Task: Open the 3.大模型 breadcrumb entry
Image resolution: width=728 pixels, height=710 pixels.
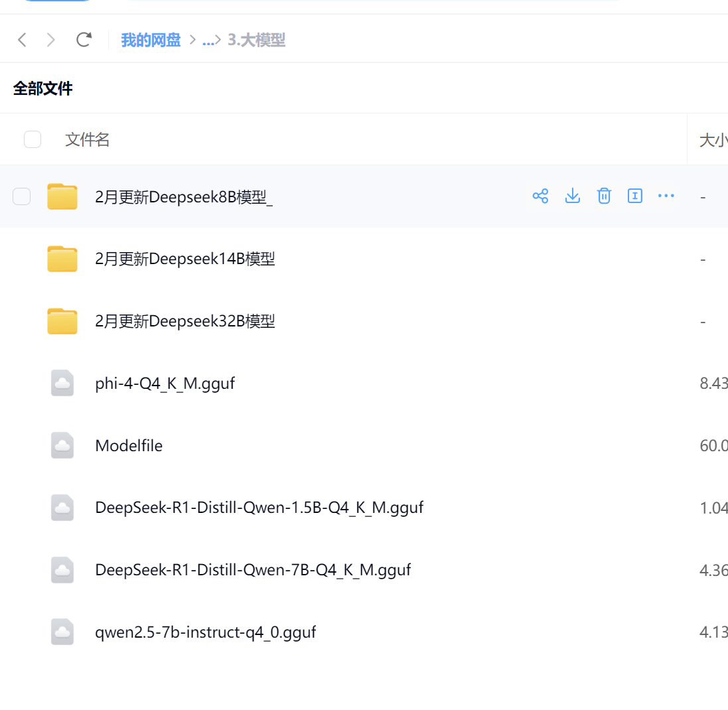Action: tap(256, 40)
